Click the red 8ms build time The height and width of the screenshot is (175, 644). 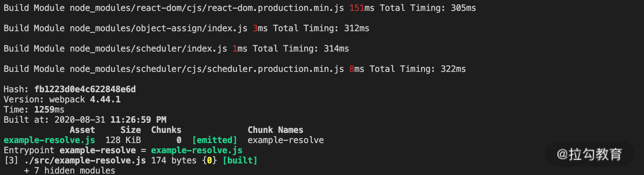coord(356,69)
